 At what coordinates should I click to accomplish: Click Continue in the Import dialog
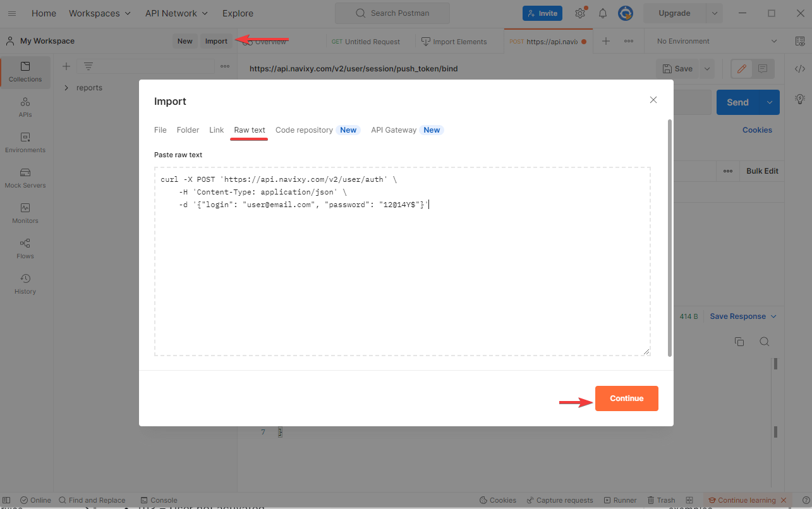click(x=627, y=398)
